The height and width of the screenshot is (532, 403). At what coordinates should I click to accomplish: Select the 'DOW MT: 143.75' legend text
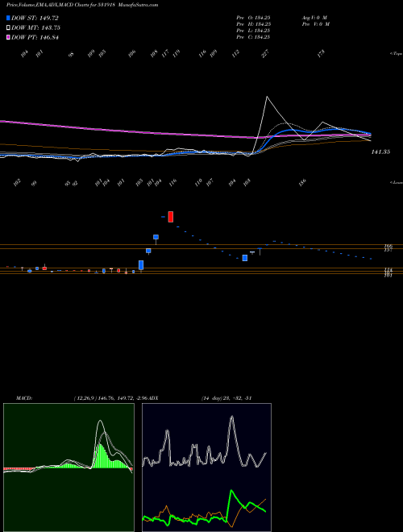[35, 28]
